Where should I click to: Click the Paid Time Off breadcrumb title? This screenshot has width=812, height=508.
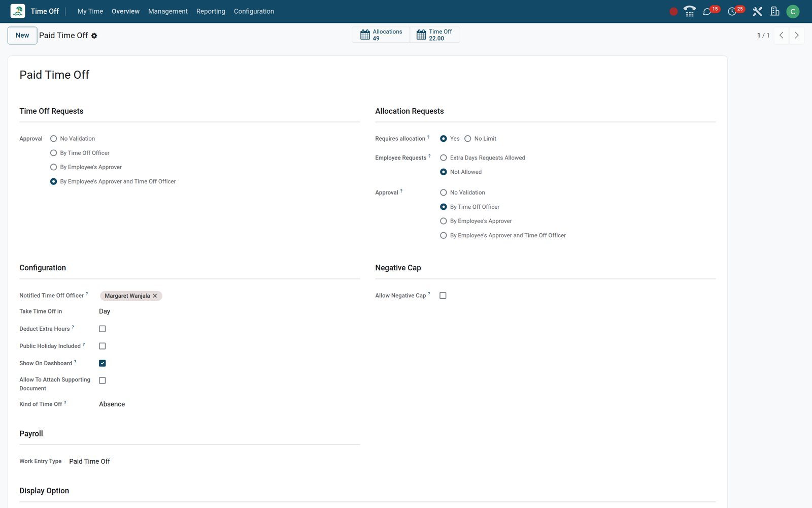63,36
